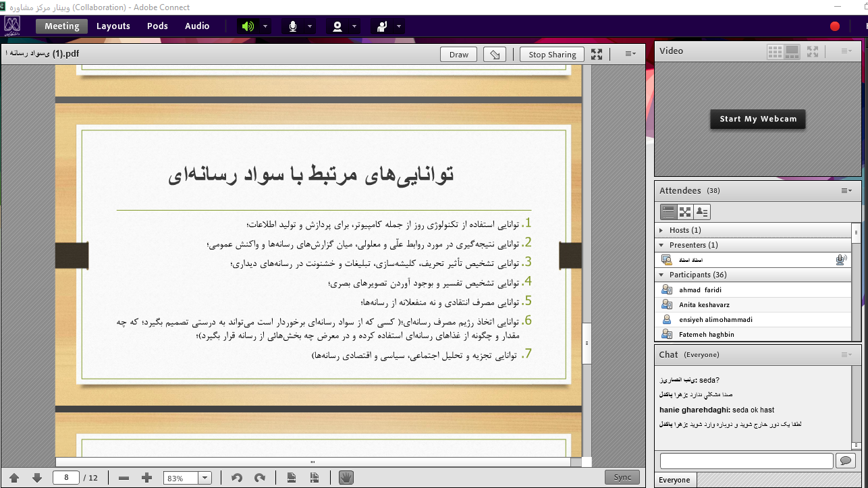Toggle the raise hand status button
The image size is (868, 488).
pyautogui.click(x=382, y=26)
